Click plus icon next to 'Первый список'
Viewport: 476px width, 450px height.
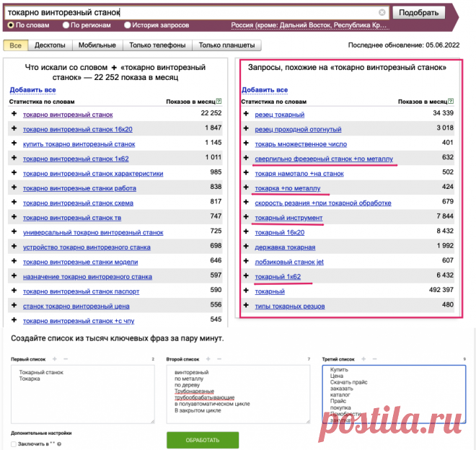(x=55, y=359)
